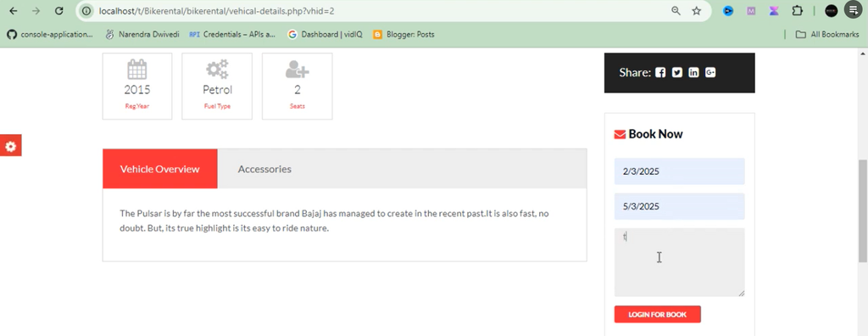Screen dimensions: 868x336
Task: Click the Seats person icon
Action: [298, 70]
